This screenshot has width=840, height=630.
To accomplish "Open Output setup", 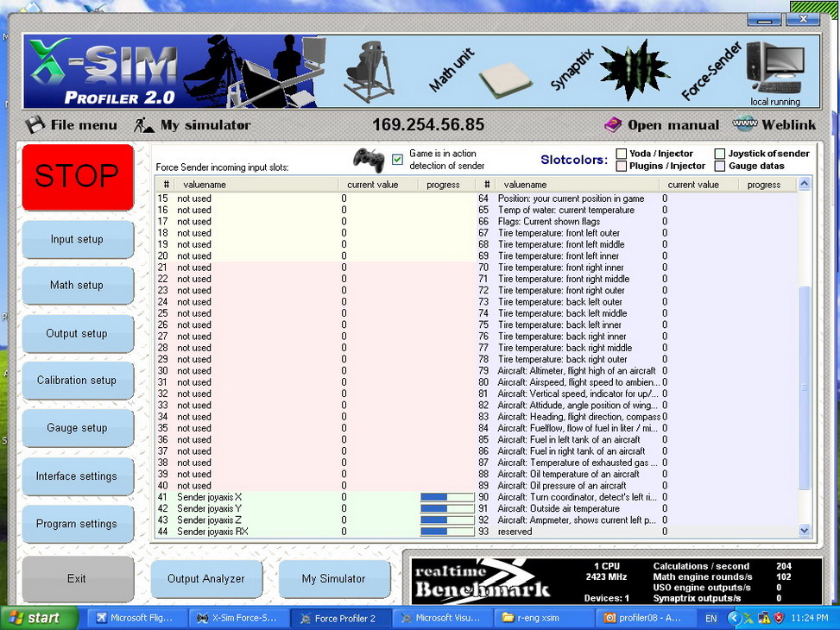I will click(x=78, y=334).
